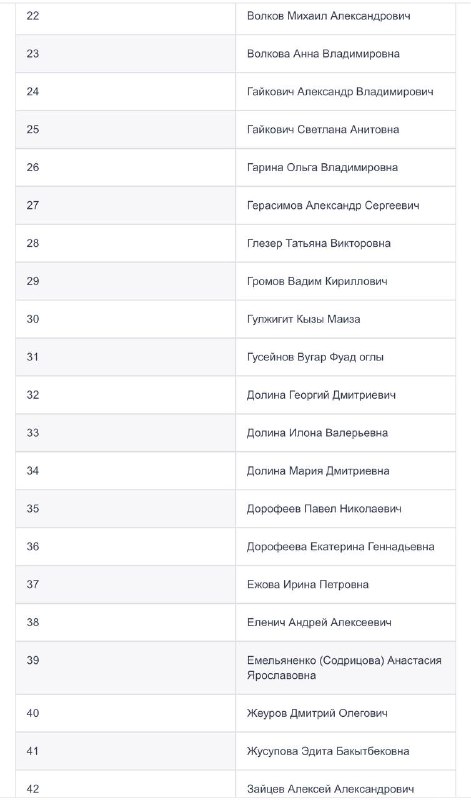The width and height of the screenshot is (471, 800).
Task: Select row number 28 cell
Action: tap(125, 243)
